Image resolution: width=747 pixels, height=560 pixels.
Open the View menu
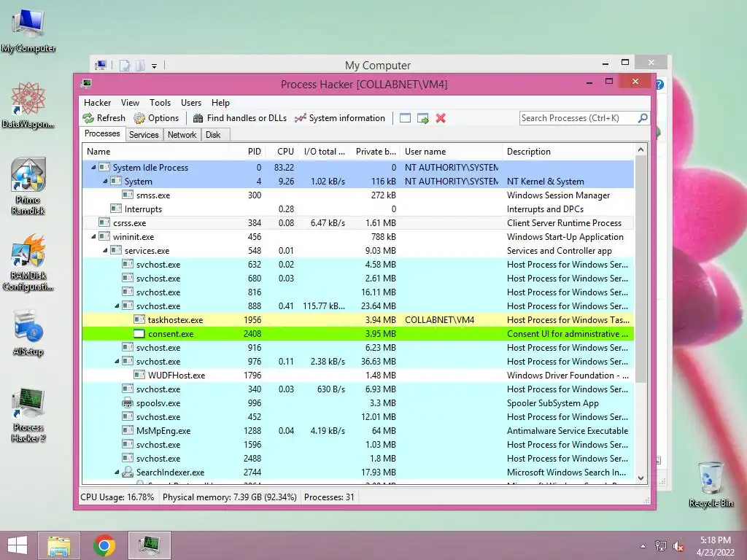[x=130, y=102]
